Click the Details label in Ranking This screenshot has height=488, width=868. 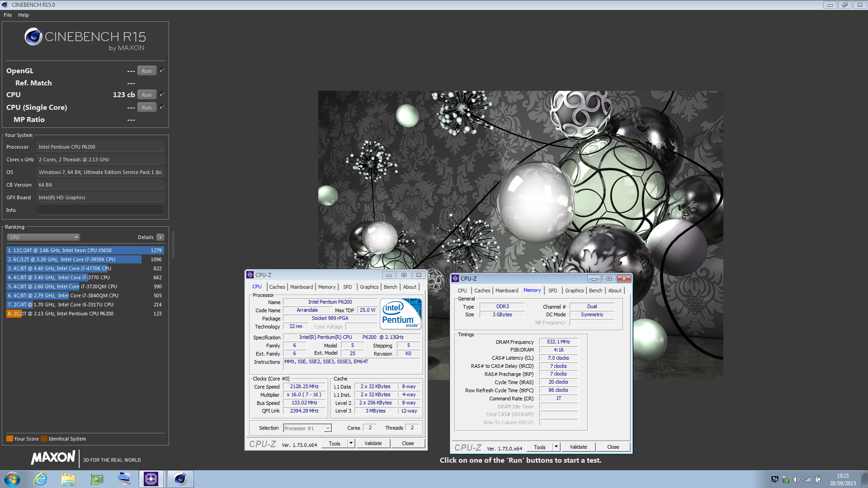(146, 237)
